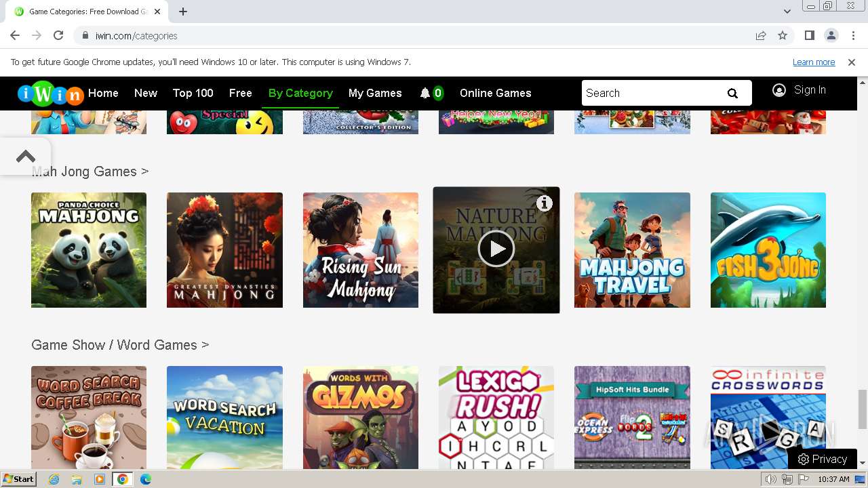The height and width of the screenshot is (488, 868).
Task: Open Microsoft Edge from the taskbar
Action: [x=146, y=479]
